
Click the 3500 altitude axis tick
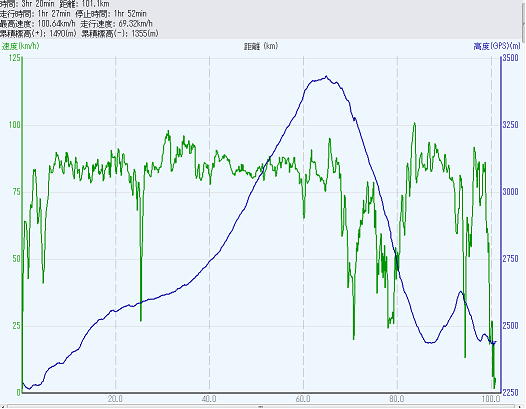(510, 58)
